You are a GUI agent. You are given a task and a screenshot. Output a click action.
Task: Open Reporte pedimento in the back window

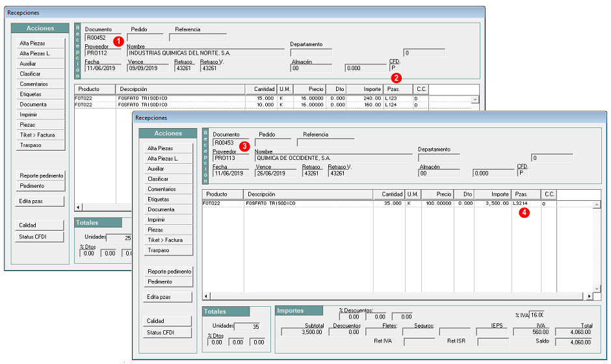pyautogui.click(x=40, y=175)
